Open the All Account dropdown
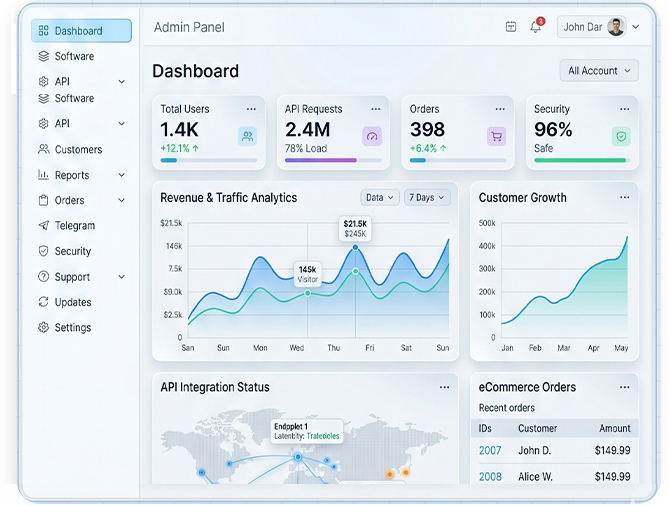Viewport: 669px width, 506px height. point(599,70)
